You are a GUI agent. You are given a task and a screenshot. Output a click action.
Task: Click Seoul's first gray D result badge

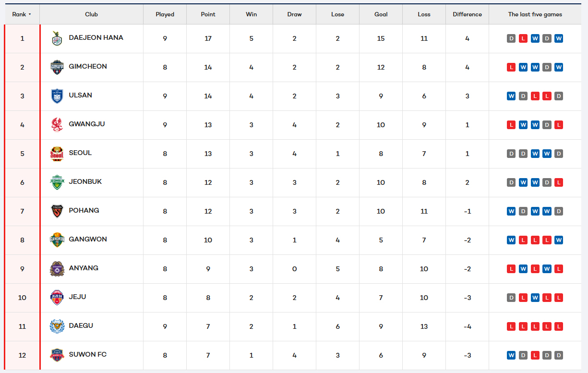(x=511, y=154)
